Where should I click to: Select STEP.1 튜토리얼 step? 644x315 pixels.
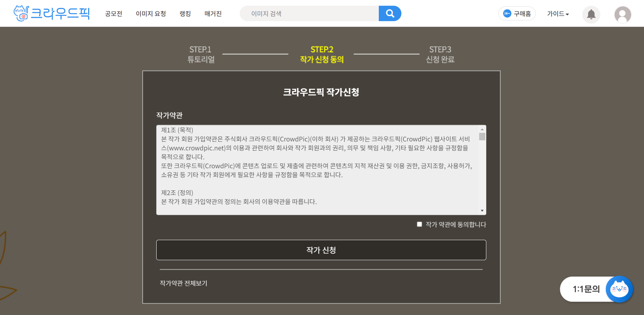[201, 54]
